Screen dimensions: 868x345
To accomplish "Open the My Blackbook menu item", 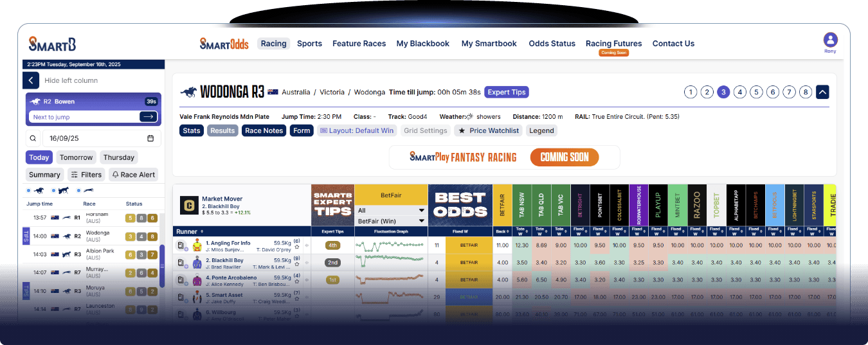I will pyautogui.click(x=422, y=44).
